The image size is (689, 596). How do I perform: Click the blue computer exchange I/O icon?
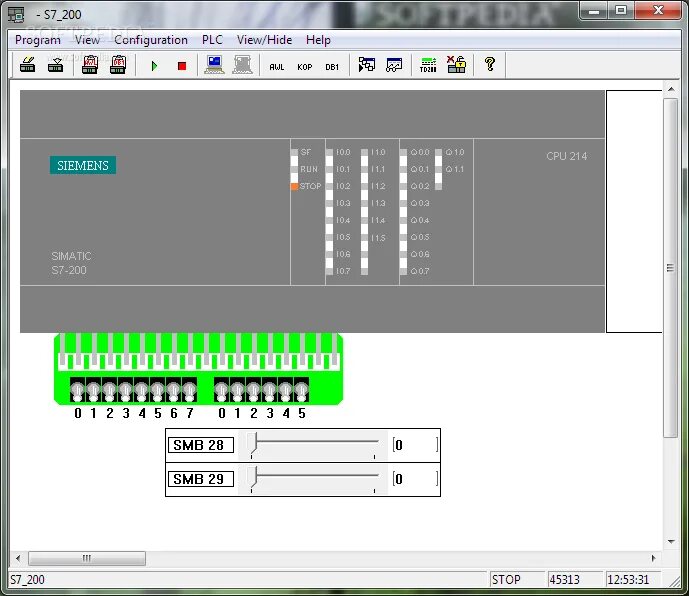(x=214, y=65)
